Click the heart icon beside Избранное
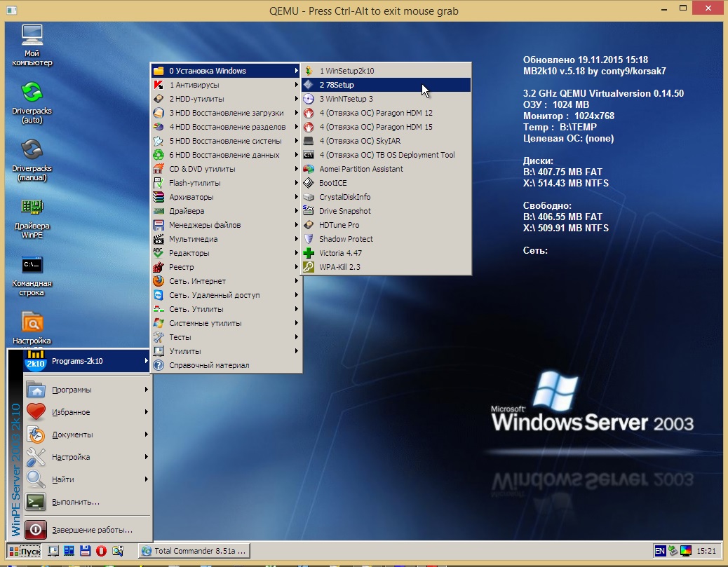The height and width of the screenshot is (567, 728). tap(36, 411)
